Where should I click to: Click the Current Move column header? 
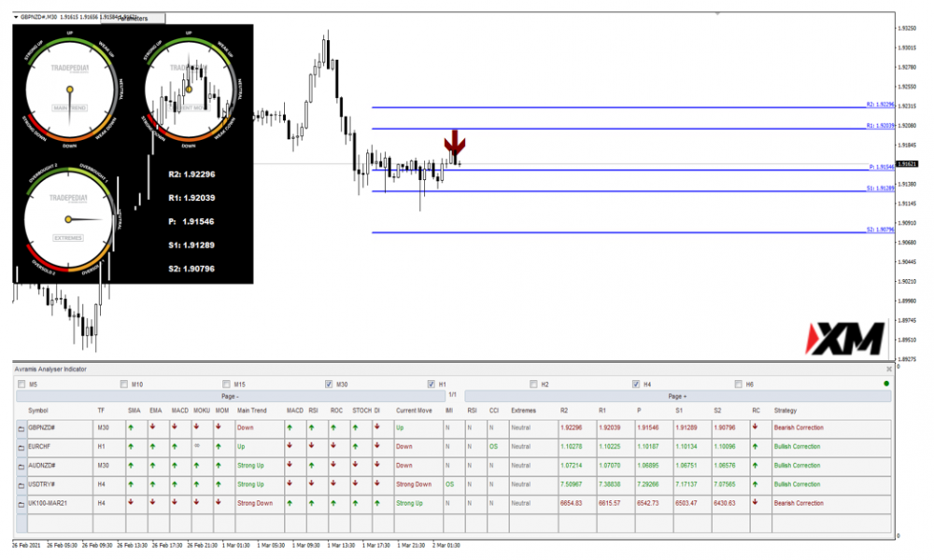[x=414, y=411]
